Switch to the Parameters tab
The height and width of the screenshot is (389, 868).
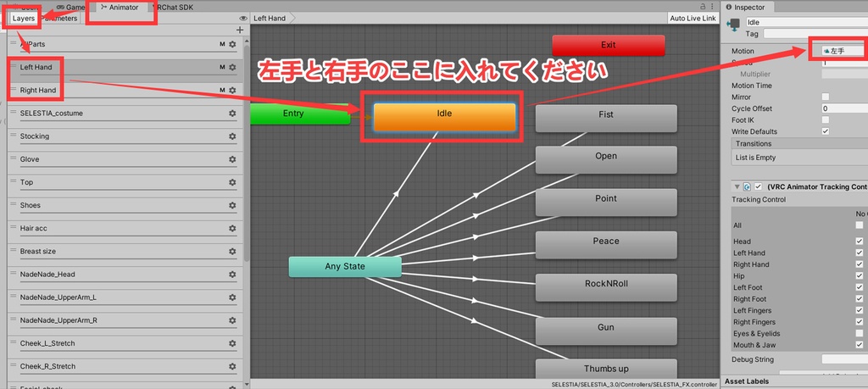(x=60, y=19)
